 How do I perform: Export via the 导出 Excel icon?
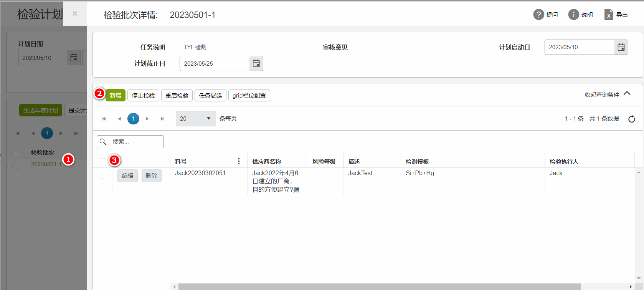(609, 15)
